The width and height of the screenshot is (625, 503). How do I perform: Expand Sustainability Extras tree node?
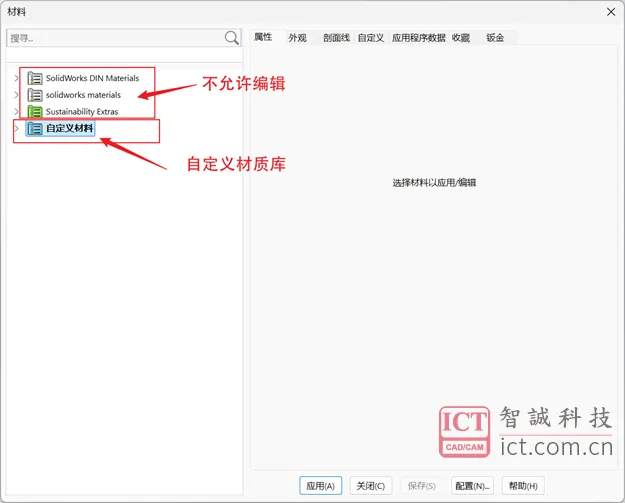click(16, 112)
